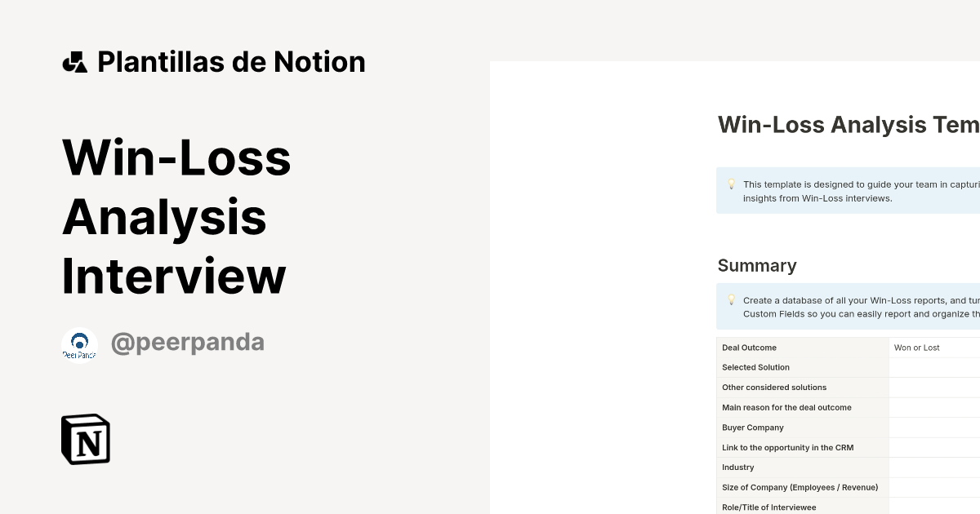Viewport: 980px width, 514px height.
Task: Select the Deal Outcome row label
Action: [749, 348]
